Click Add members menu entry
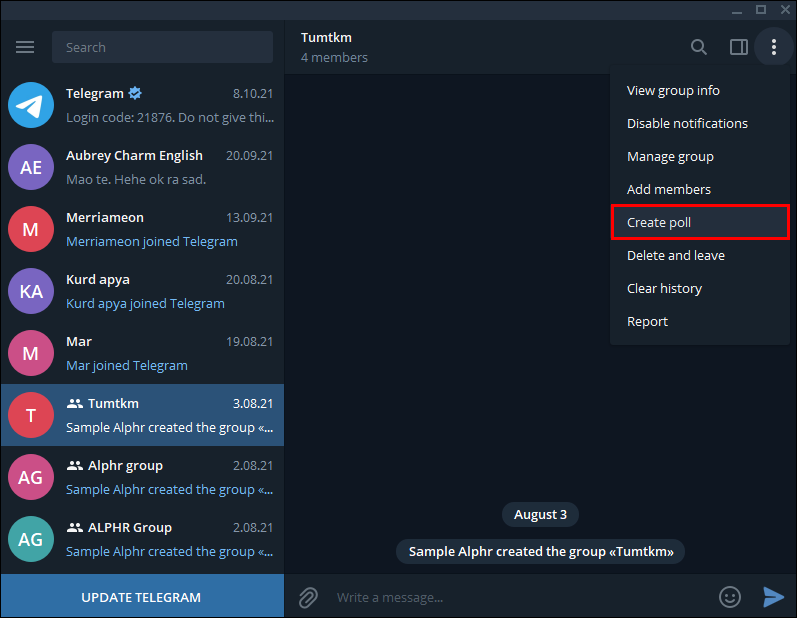The height and width of the screenshot is (618, 797). pos(700,190)
